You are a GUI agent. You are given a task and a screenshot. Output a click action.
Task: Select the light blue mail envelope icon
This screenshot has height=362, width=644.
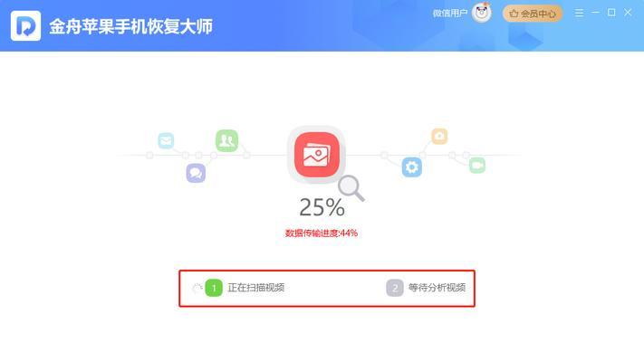166,141
